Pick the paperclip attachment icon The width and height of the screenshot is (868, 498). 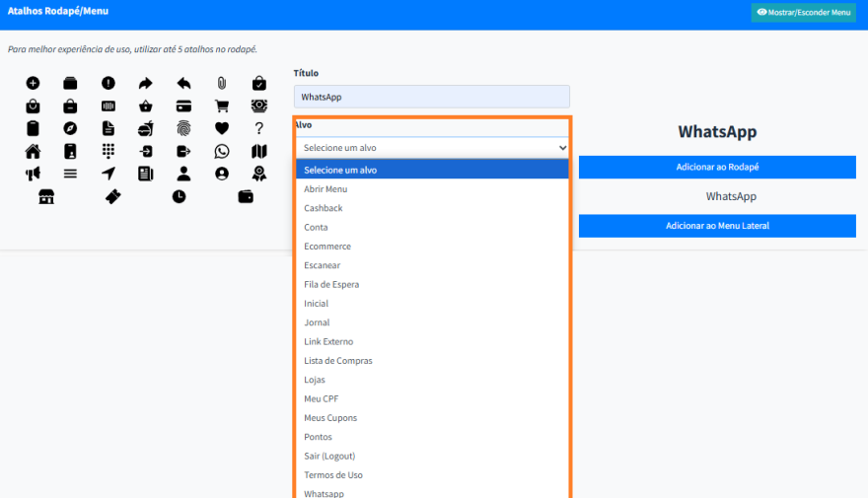pyautogui.click(x=221, y=83)
